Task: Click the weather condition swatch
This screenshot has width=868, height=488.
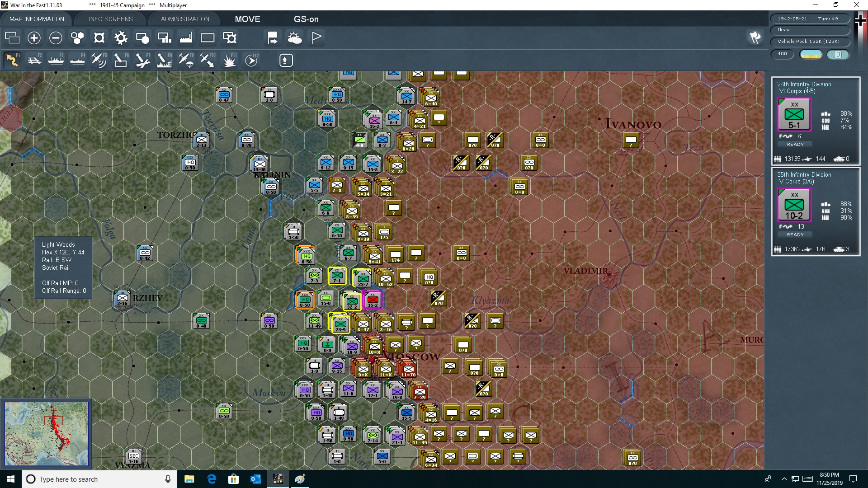Action: [x=811, y=54]
